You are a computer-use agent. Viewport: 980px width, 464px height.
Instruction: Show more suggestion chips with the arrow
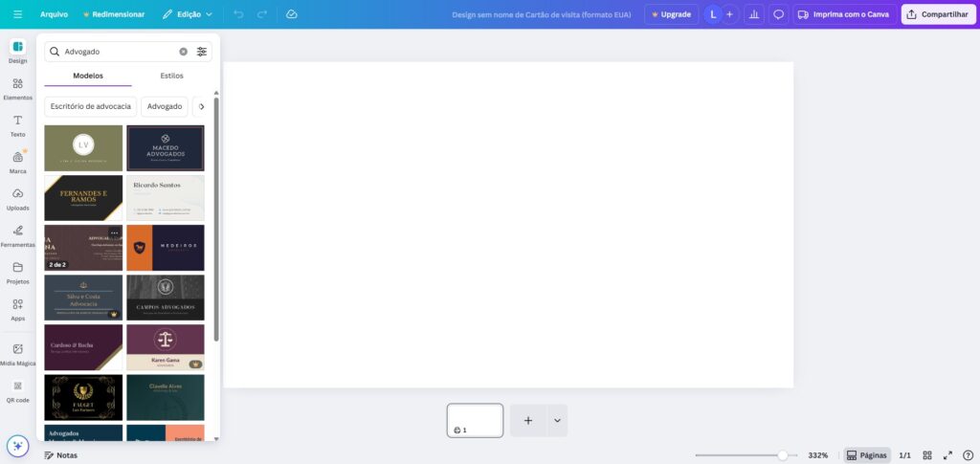click(201, 107)
